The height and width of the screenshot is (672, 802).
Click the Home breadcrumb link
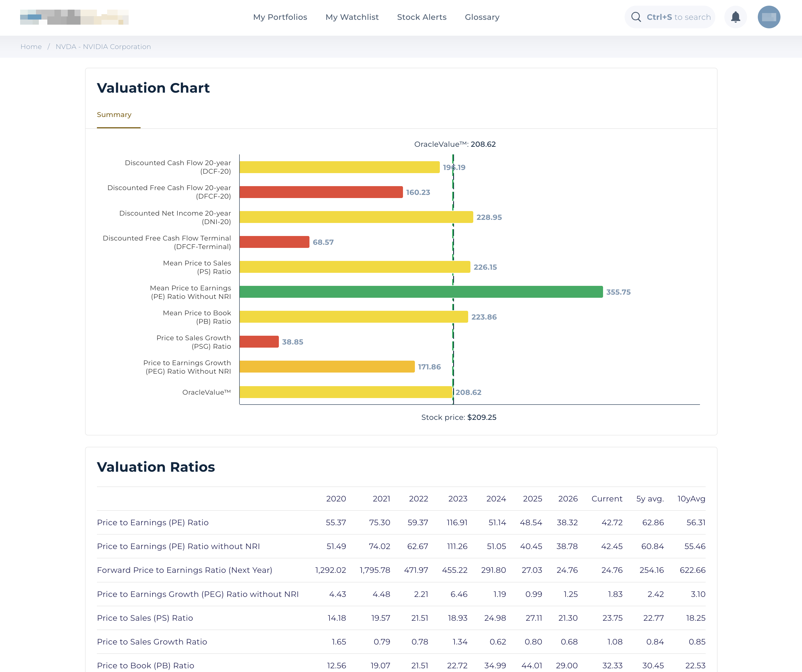click(x=31, y=46)
